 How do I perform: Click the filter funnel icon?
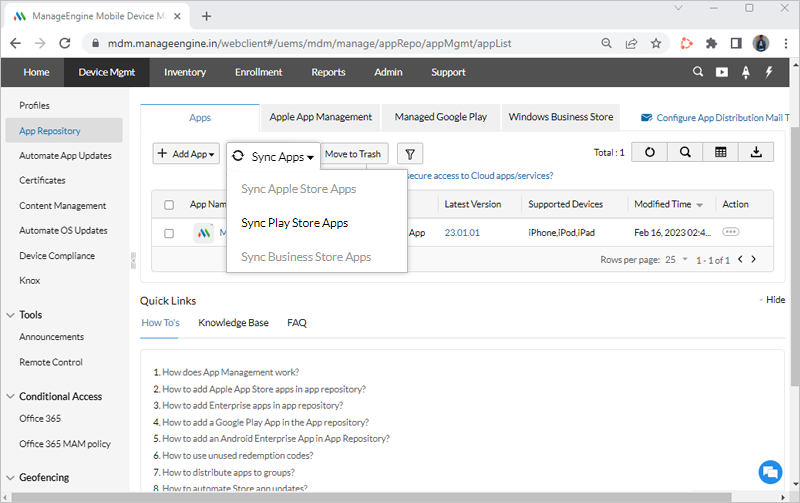coord(411,154)
